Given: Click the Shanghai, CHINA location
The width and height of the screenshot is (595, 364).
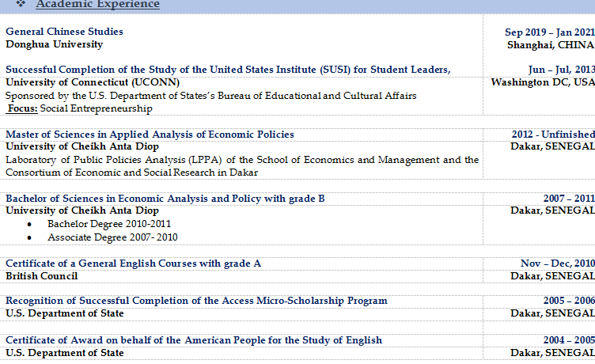Looking at the screenshot, I should (x=551, y=45).
